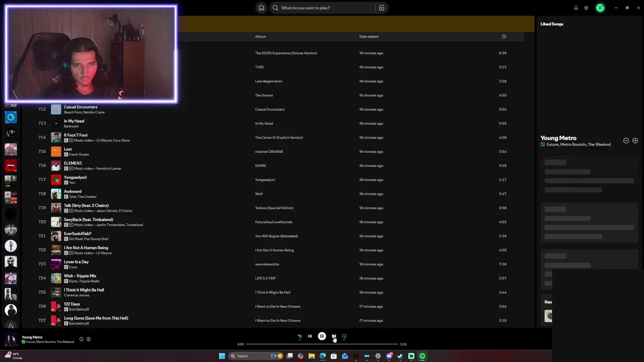The image size is (644, 362).
Task: Open the green profile avatar menu
Action: 600,8
